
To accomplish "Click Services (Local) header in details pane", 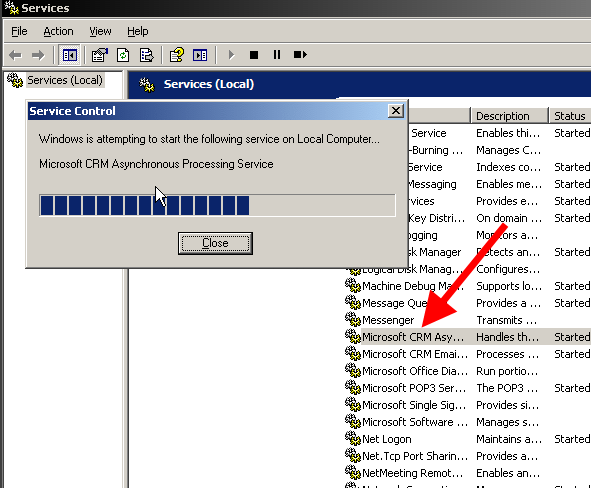I will coord(208,84).
